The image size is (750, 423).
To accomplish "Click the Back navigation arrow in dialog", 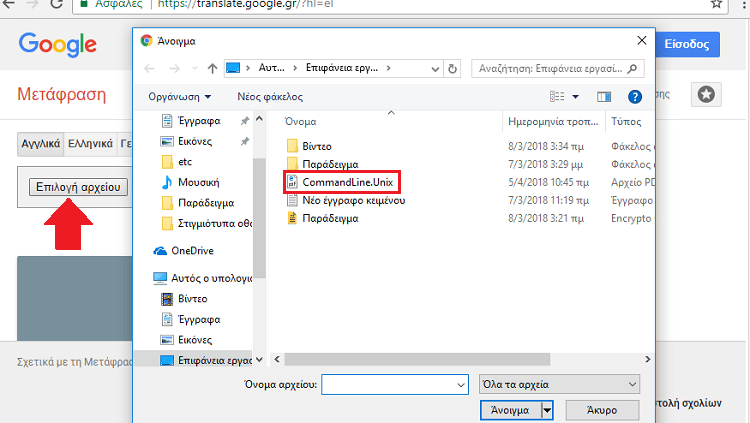I will (x=149, y=68).
